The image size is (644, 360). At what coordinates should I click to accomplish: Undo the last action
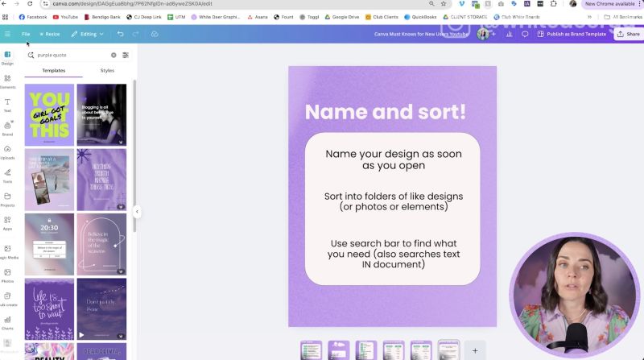[x=120, y=34]
